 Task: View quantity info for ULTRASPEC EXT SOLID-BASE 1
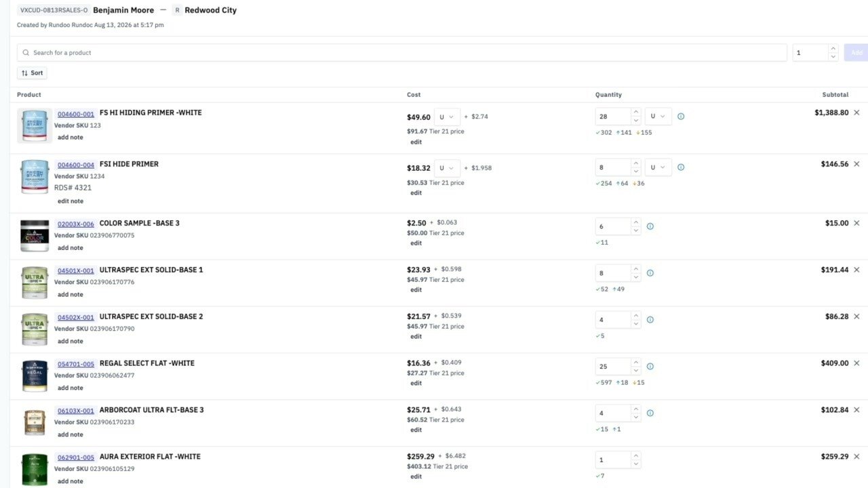650,273
